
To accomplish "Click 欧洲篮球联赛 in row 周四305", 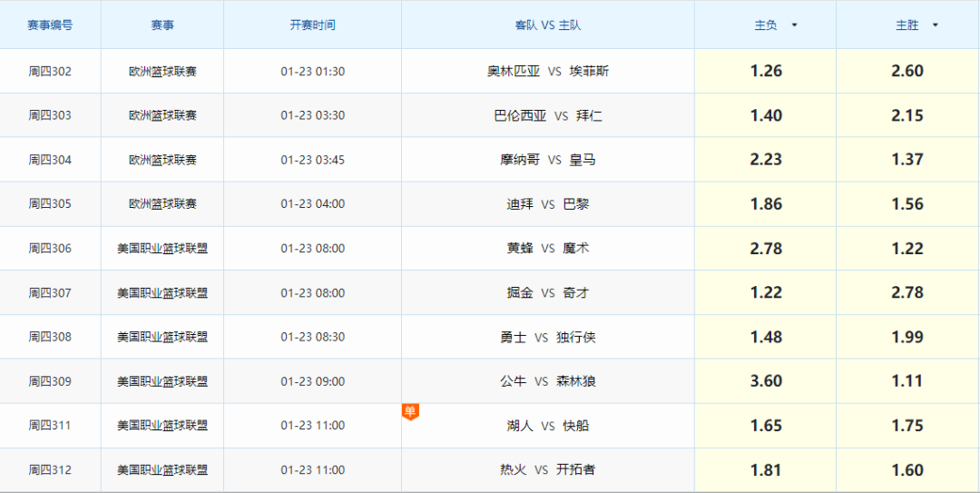I will point(162,204).
